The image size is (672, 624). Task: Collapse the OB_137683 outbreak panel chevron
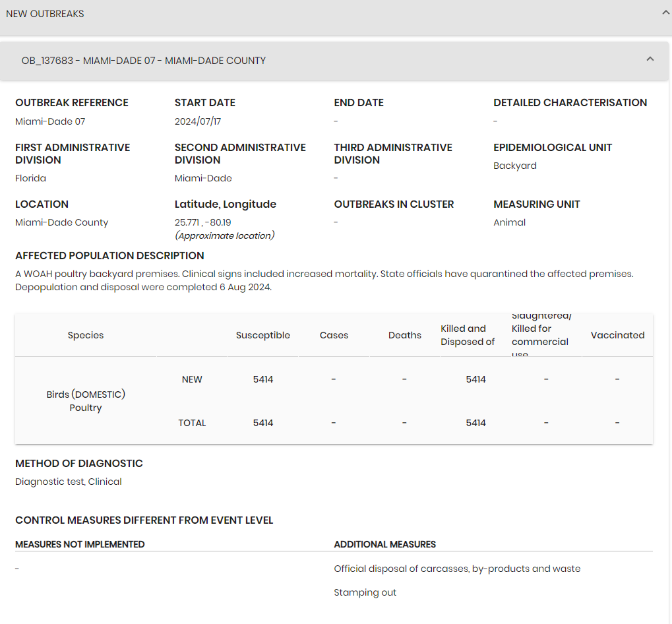click(650, 59)
